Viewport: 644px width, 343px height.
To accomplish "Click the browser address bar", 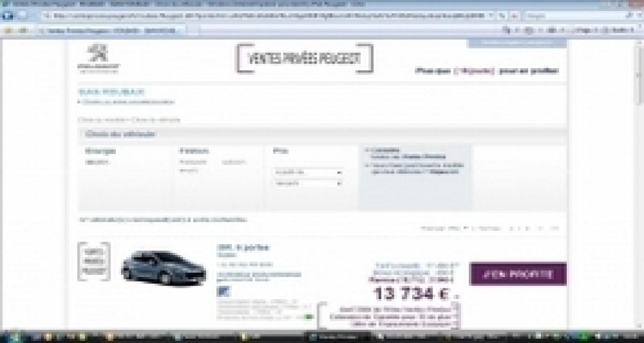I will coord(268,16).
